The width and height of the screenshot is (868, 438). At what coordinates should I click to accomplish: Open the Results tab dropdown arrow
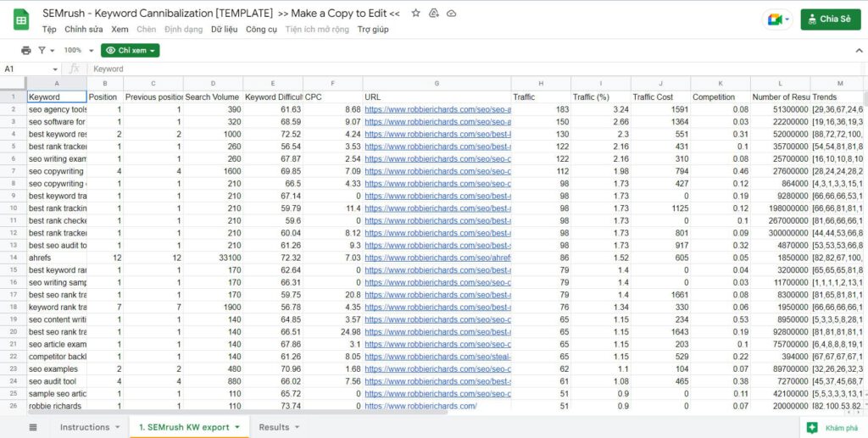coord(297,427)
